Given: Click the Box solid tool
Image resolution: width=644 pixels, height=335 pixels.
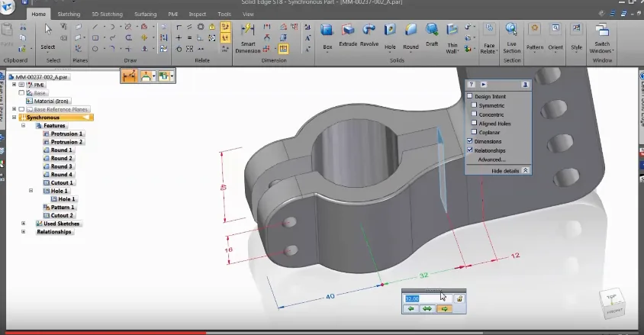Looking at the screenshot, I should pos(327,37).
